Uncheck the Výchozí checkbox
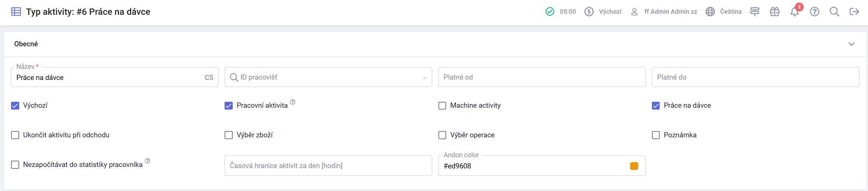868x191 pixels. 15,105
